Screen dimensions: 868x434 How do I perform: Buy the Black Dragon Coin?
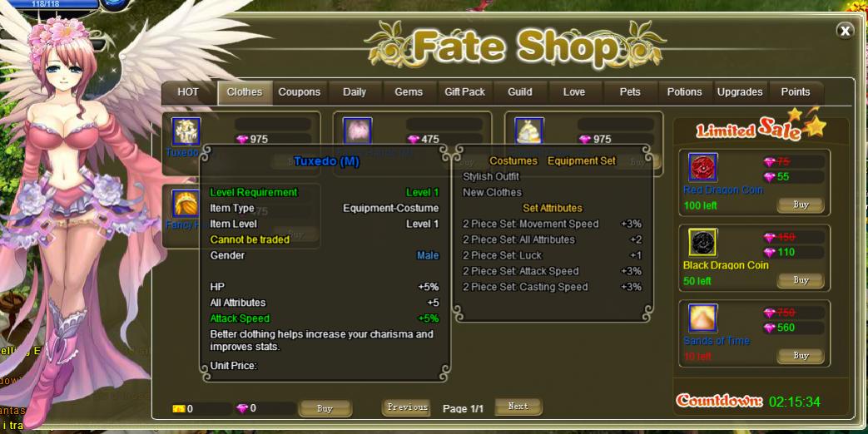(x=801, y=280)
